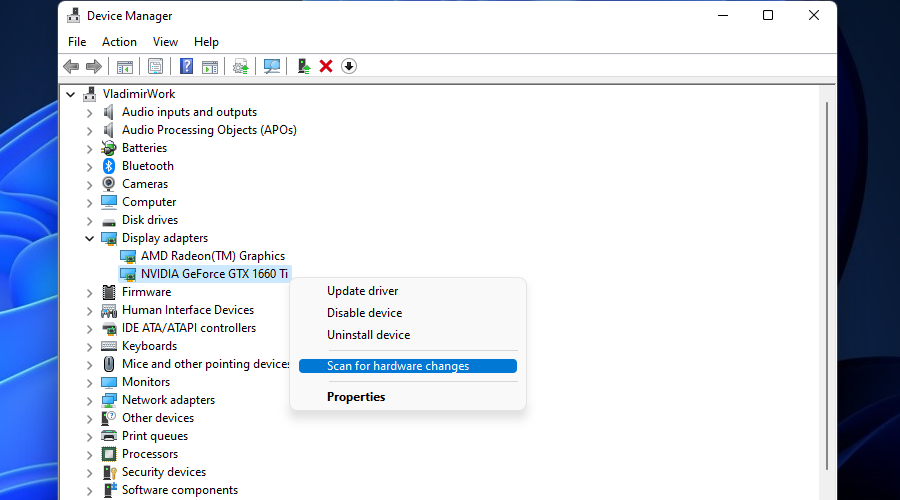The image size is (900, 500).
Task: Click the Processors icon
Action: tap(108, 454)
